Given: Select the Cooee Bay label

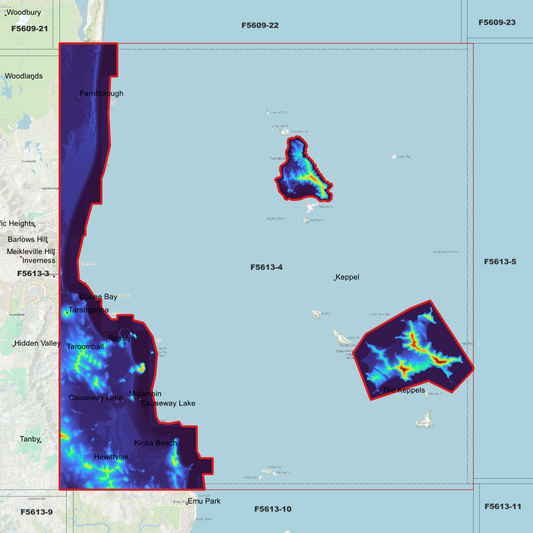Looking at the screenshot, I should click(98, 297).
